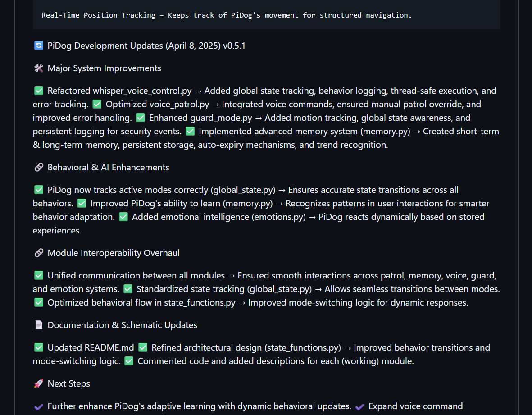Viewport: 532px width, 415px height.
Task: Click green checkmark before Updated README.md
Action: coord(39,347)
